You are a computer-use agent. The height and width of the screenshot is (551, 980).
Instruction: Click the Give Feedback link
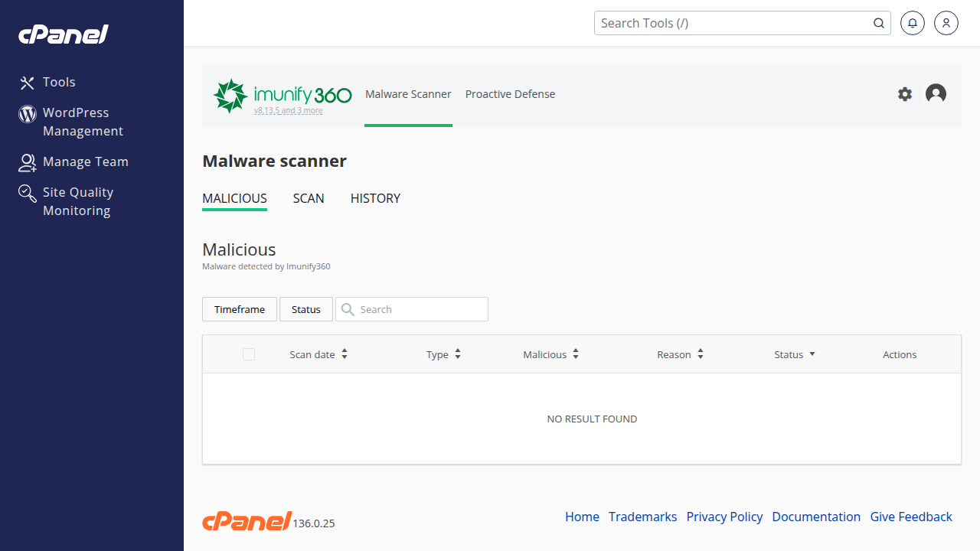pos(911,517)
